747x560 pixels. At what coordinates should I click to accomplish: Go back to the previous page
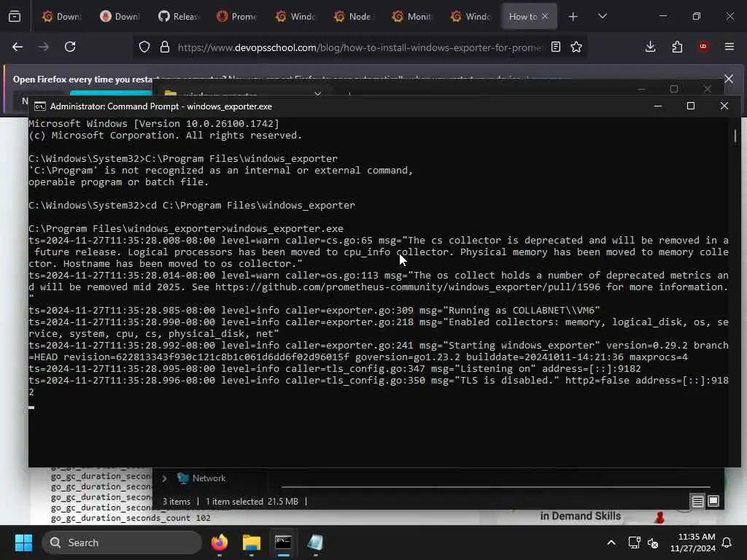18,47
